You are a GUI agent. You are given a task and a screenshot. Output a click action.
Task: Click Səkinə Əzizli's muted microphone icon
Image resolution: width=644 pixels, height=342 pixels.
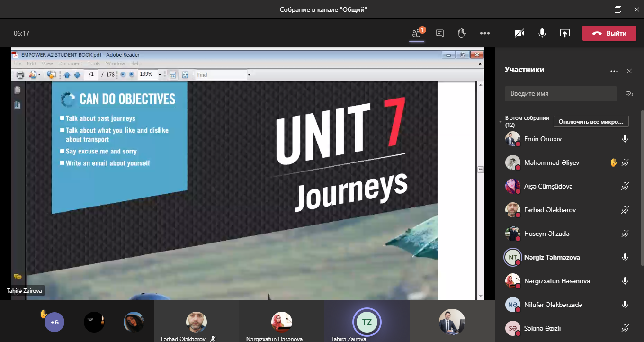625,328
